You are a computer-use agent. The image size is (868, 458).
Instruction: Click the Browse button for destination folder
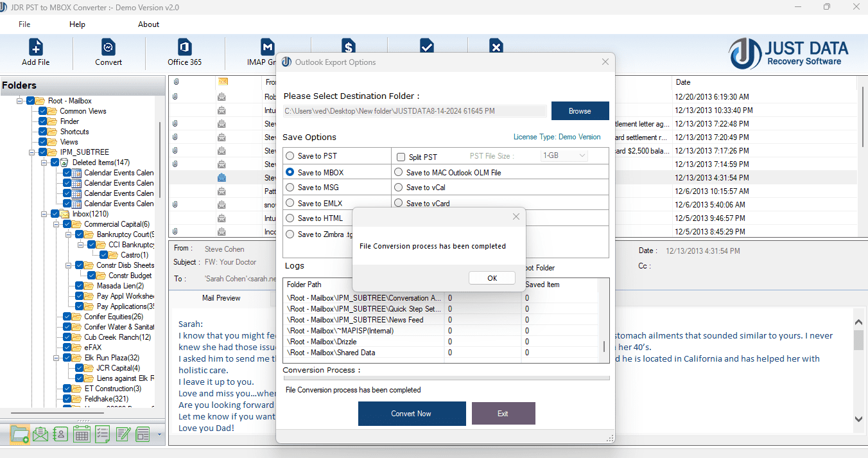point(580,111)
